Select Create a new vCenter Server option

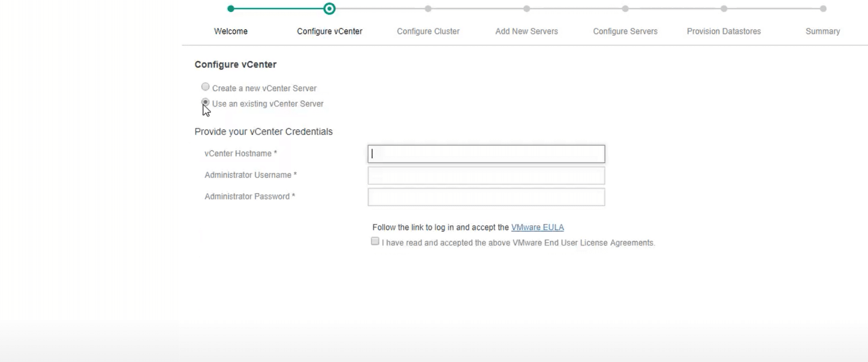pyautogui.click(x=205, y=86)
